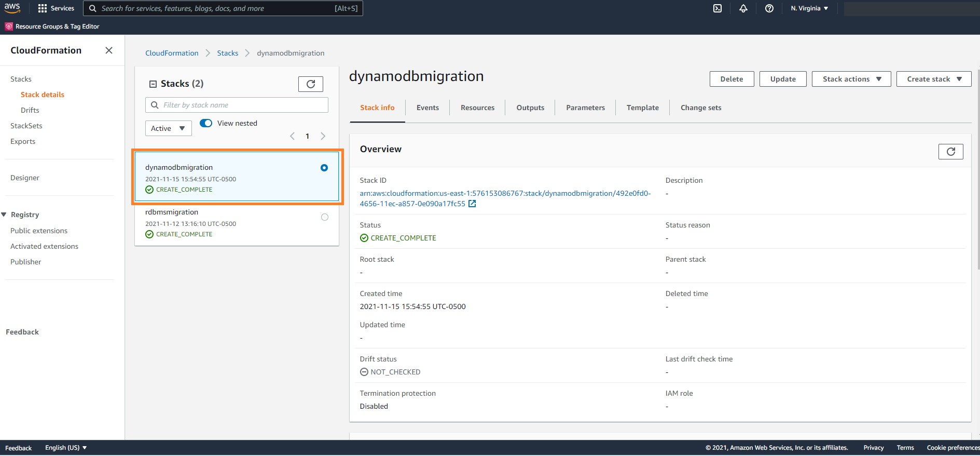Select the dynamodbmigration stack radio button

(x=324, y=168)
